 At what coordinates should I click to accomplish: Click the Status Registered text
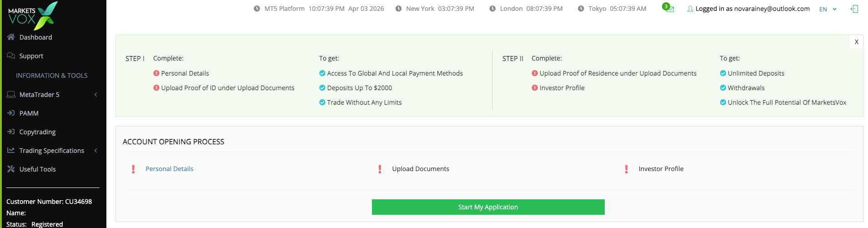pyautogui.click(x=35, y=224)
